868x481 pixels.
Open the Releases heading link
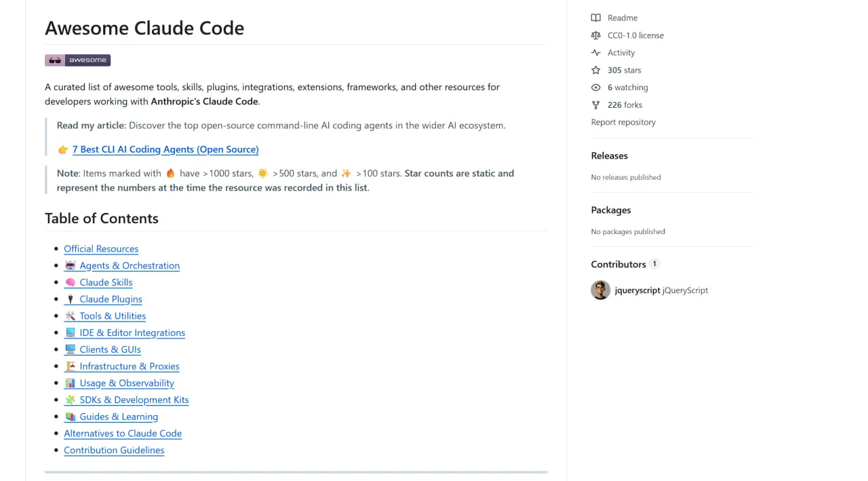[610, 155]
